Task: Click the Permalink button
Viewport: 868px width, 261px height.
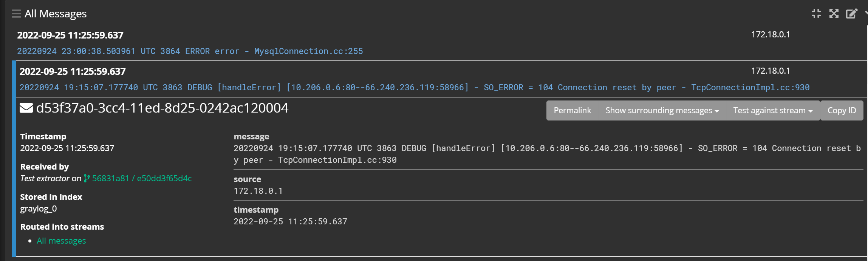Action: pos(572,110)
